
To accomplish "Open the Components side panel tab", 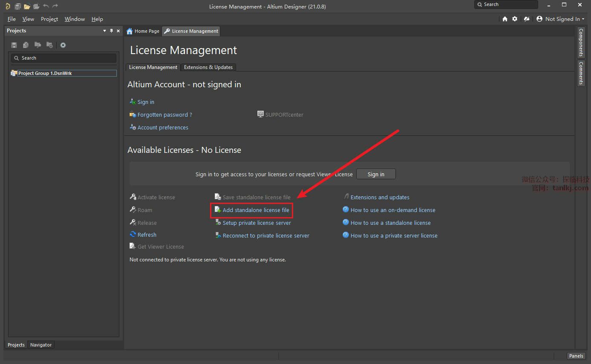I will click(581, 43).
